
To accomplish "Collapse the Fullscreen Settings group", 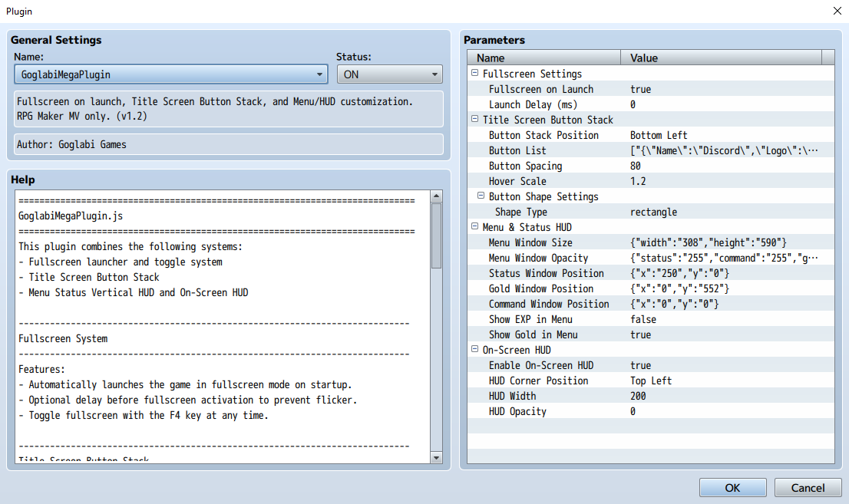I will [x=474, y=74].
